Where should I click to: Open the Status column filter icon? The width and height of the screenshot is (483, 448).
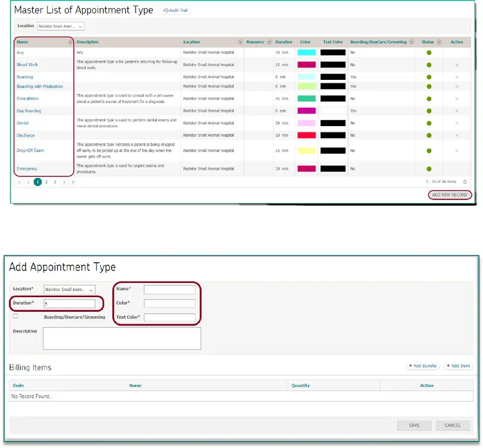click(439, 42)
